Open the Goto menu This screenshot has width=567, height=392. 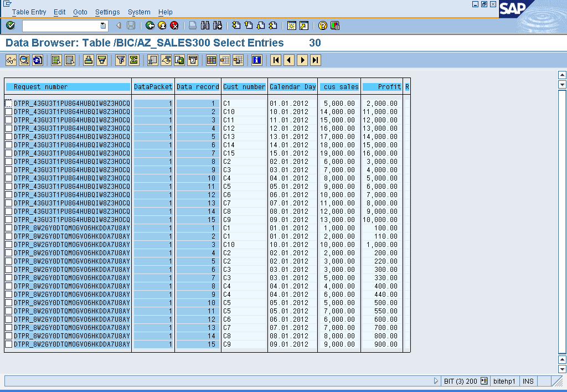click(80, 12)
